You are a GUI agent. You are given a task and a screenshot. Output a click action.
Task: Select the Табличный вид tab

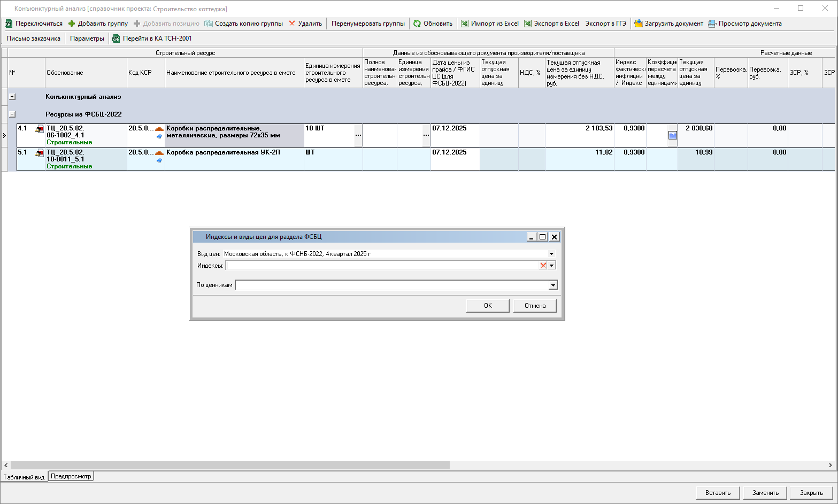tap(24, 477)
